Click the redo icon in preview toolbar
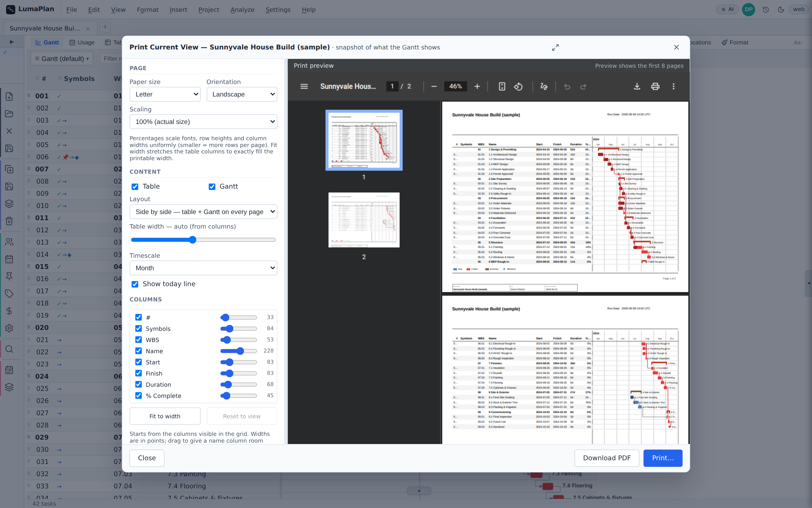Viewport: 812px width, 508px height. tap(583, 86)
